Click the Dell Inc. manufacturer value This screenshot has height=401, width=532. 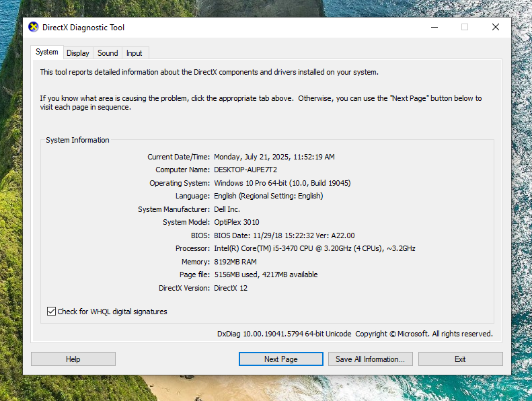[x=227, y=209]
